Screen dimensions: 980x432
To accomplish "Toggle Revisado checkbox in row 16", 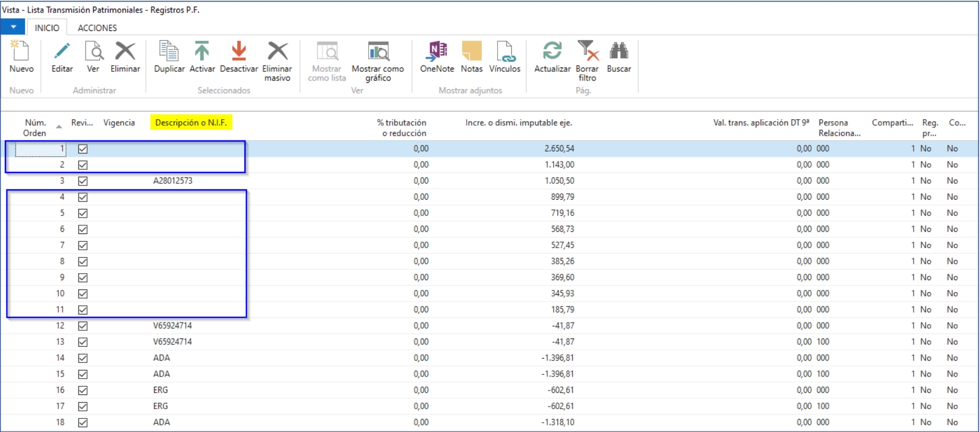I will click(x=83, y=390).
